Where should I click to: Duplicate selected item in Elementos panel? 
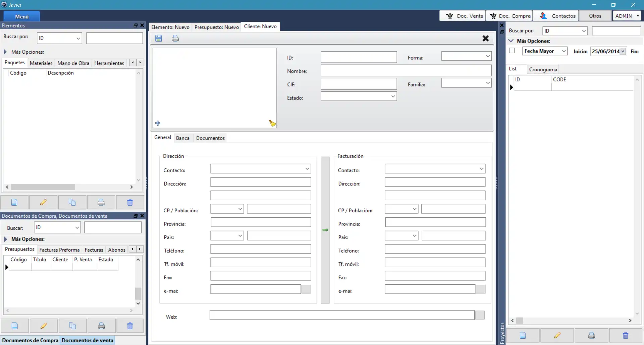(72, 202)
